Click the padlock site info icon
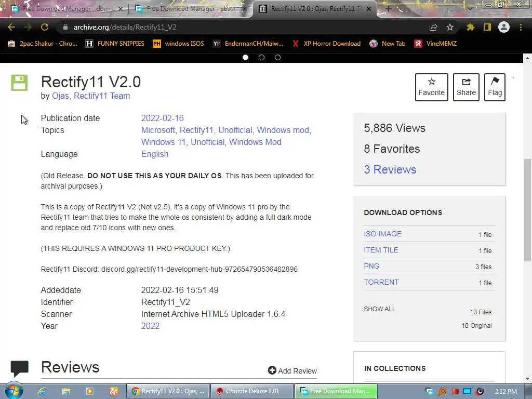The width and height of the screenshot is (532, 399). pos(65,27)
